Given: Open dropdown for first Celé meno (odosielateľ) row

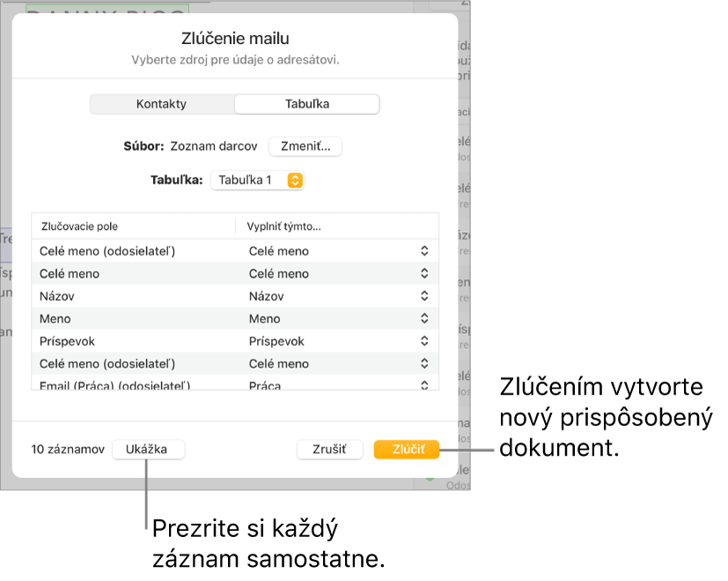Looking at the screenshot, I should click(x=424, y=251).
